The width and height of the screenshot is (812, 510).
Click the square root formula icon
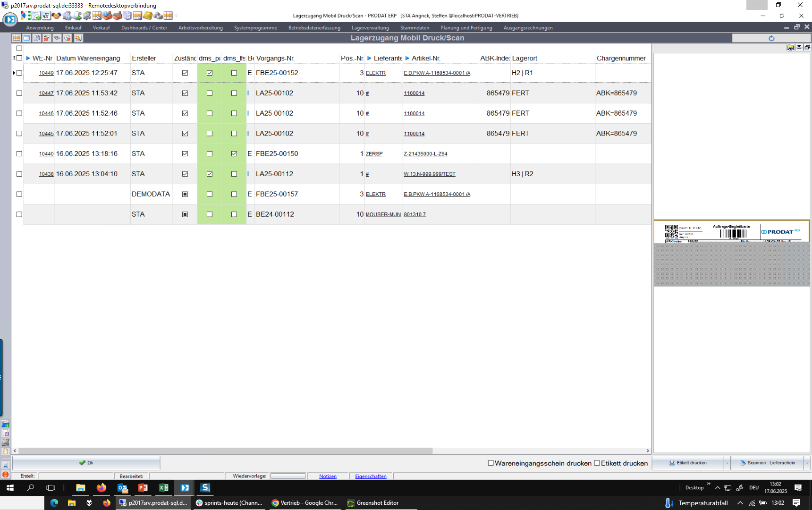point(46,16)
